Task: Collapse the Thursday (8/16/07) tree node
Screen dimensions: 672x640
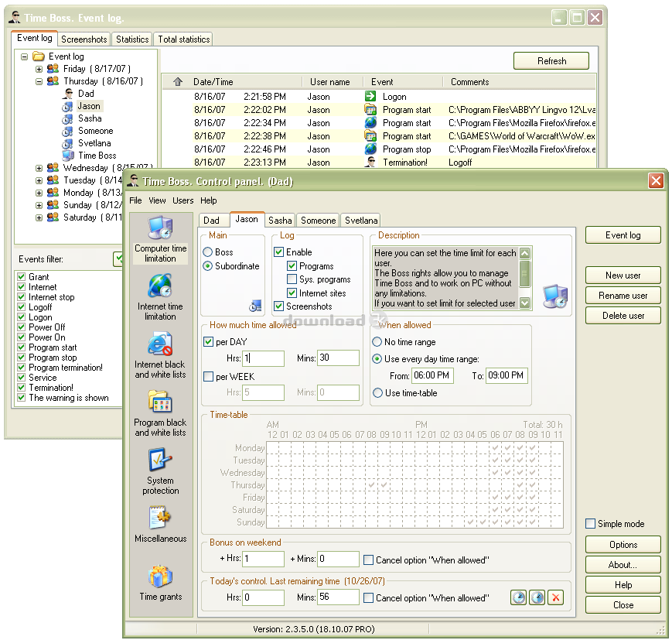Action: tap(39, 81)
